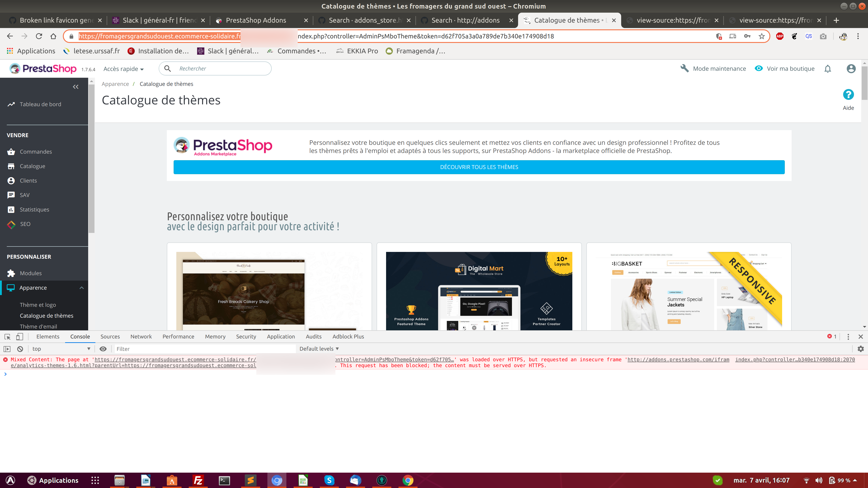
Task: Switch to the Network panel in DevTools
Action: [141, 336]
